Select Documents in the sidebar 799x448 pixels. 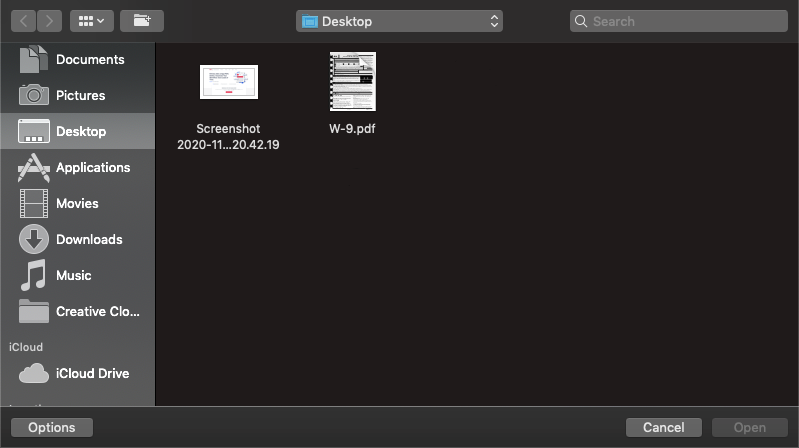coord(89,59)
